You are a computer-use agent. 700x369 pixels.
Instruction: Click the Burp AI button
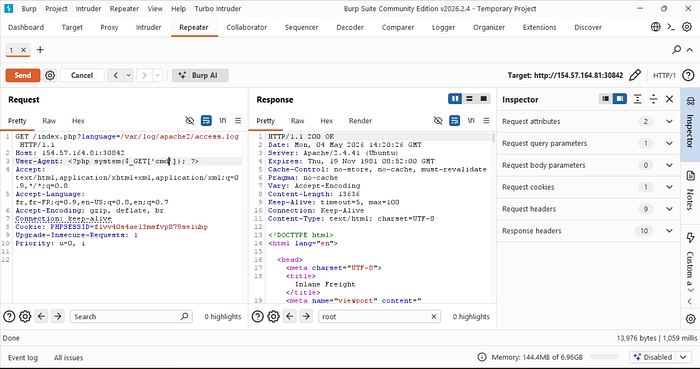(200, 75)
